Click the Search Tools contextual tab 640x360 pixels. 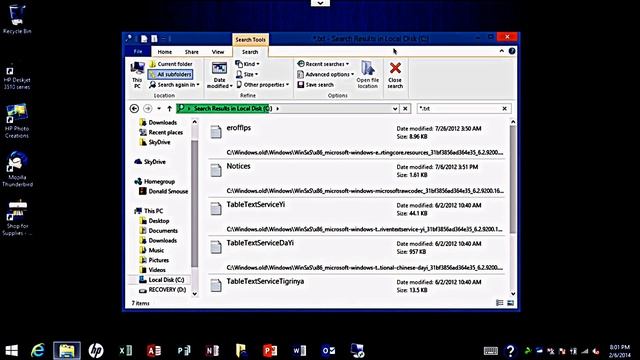[x=250, y=40]
